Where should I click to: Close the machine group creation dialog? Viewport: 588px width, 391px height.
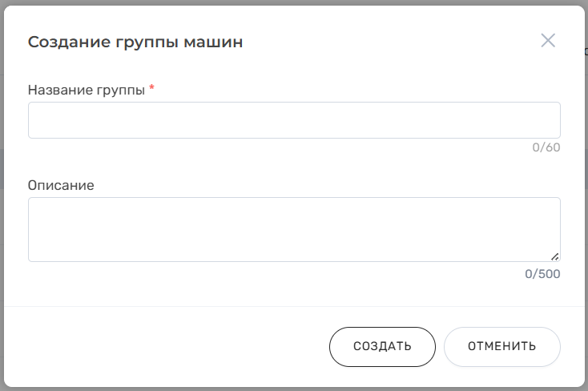[548, 41]
